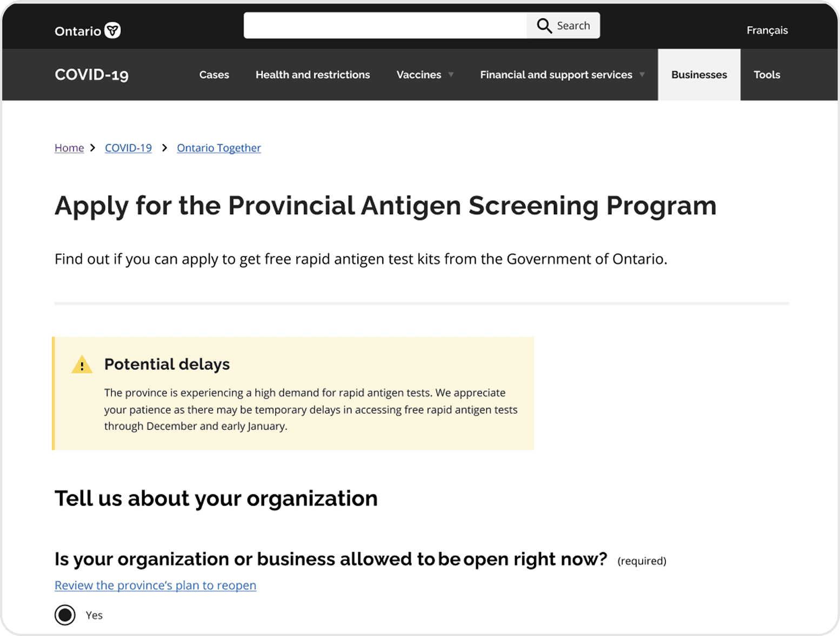Image resolution: width=840 pixels, height=636 pixels.
Task: Click the Search button
Action: pos(563,25)
